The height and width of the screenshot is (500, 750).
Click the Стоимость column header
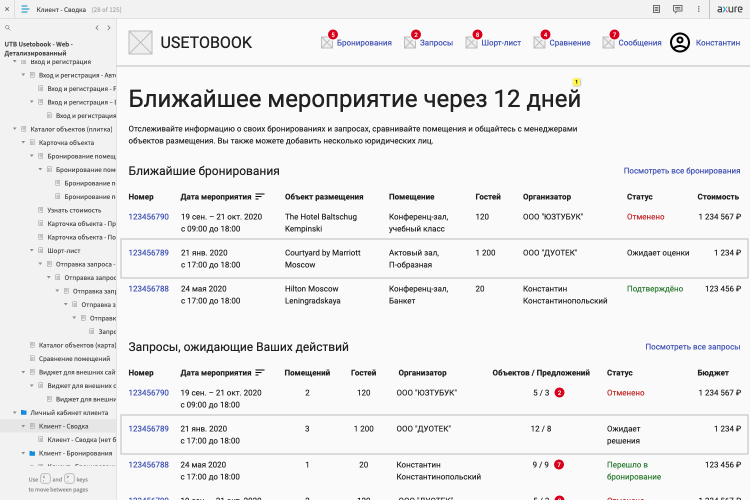718,197
